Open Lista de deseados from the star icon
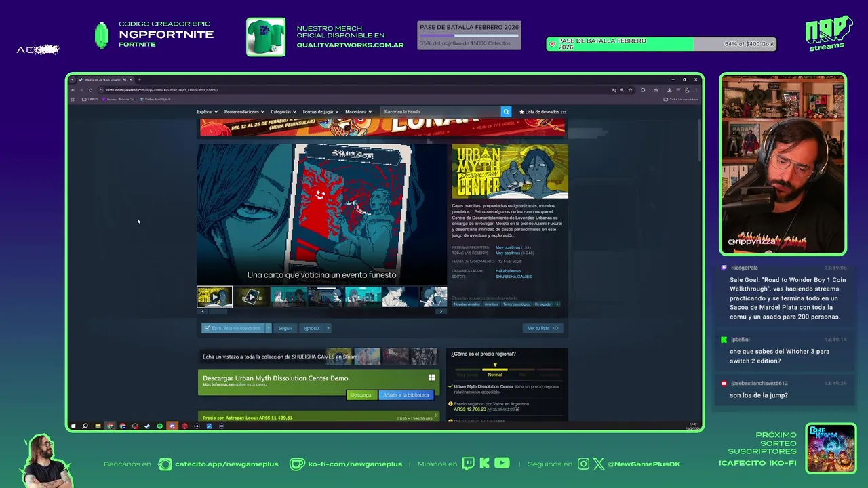This screenshot has height=488, width=868. click(521, 112)
